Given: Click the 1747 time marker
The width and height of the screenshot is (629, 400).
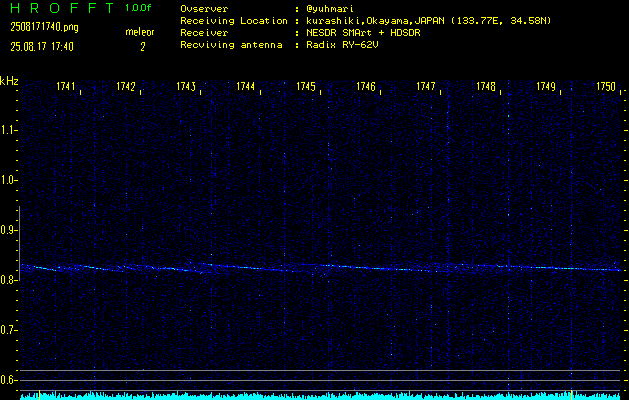Looking at the screenshot, I should click(426, 86).
